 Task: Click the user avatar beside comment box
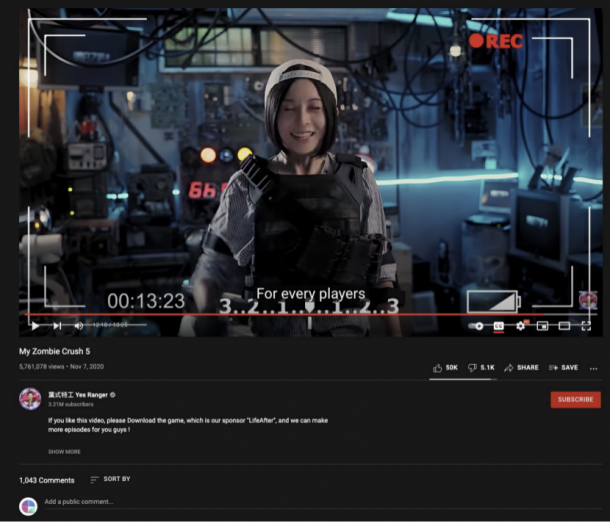point(28,506)
